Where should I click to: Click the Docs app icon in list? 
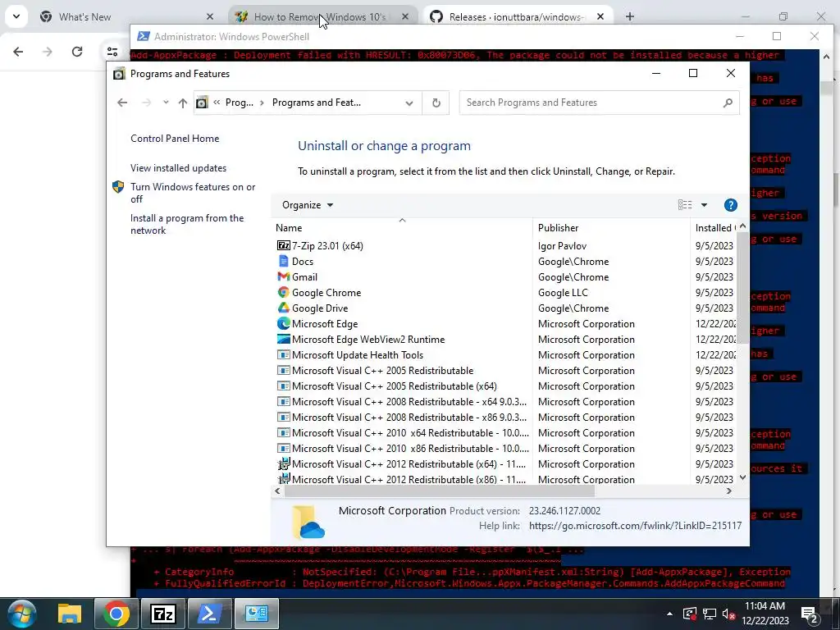click(283, 261)
